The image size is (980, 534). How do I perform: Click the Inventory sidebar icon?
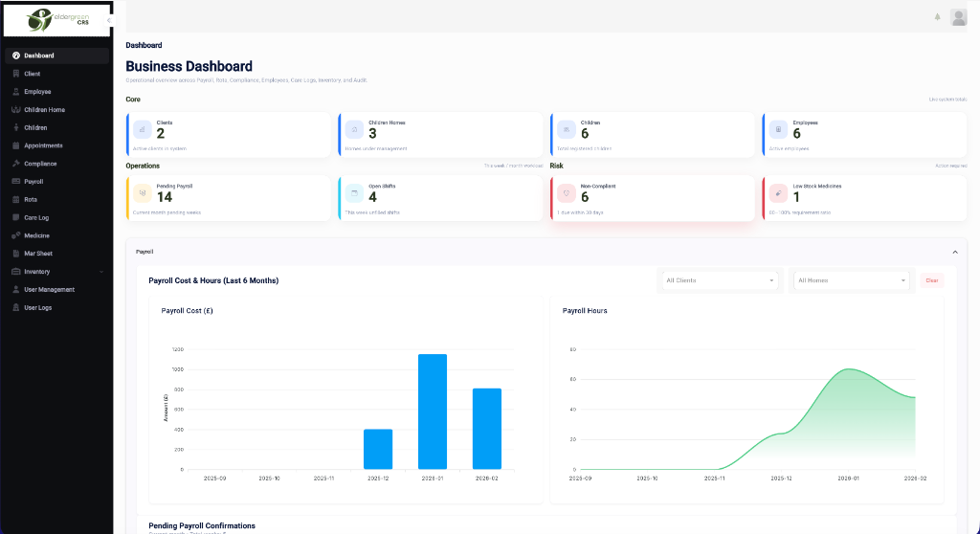coord(16,272)
